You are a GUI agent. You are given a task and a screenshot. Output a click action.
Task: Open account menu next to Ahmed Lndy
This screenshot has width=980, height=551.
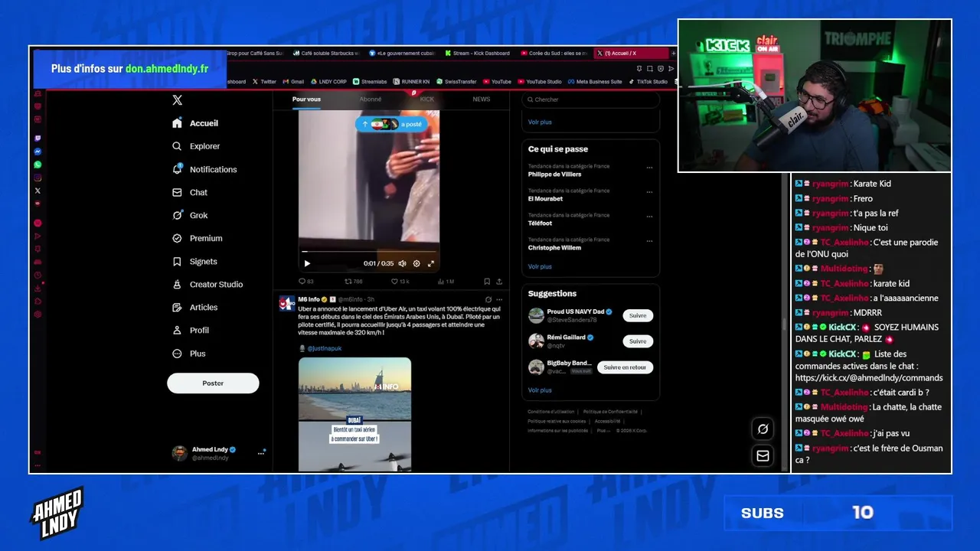(261, 453)
